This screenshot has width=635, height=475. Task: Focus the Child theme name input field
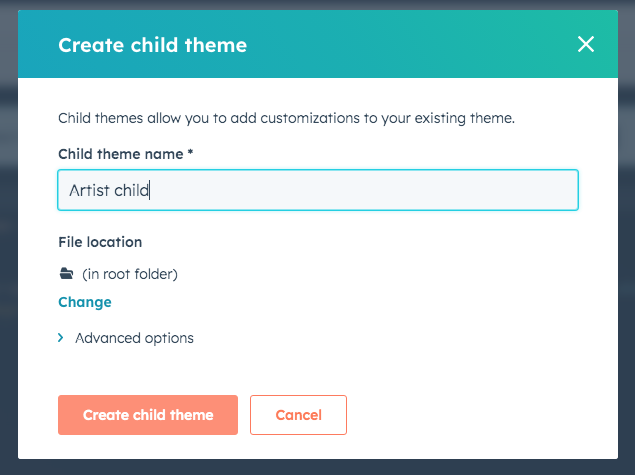(318, 190)
